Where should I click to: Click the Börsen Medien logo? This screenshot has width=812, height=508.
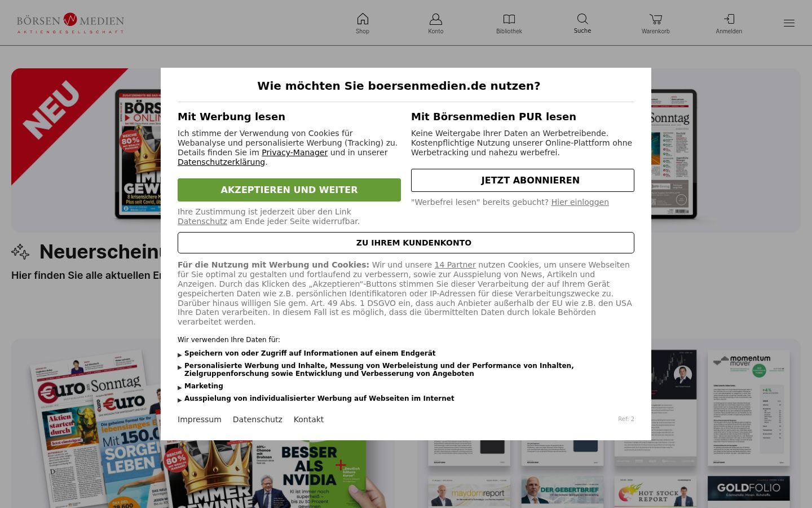pos(70,23)
